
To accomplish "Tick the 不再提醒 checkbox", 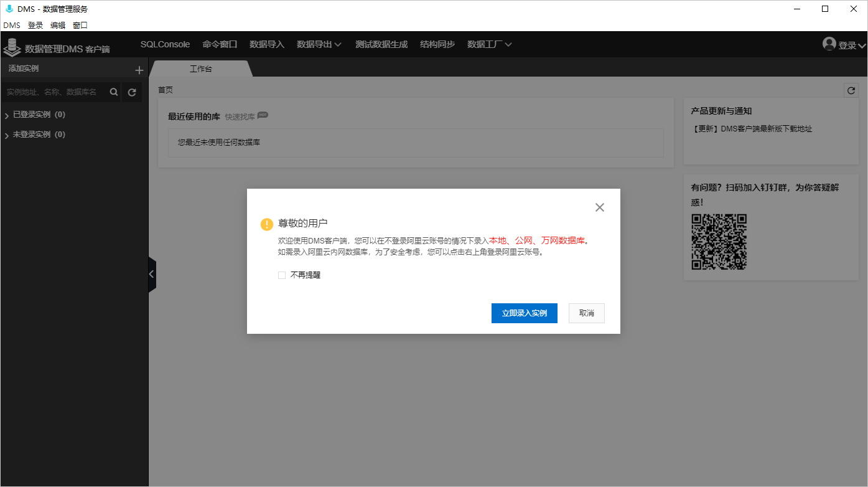I will click(282, 275).
